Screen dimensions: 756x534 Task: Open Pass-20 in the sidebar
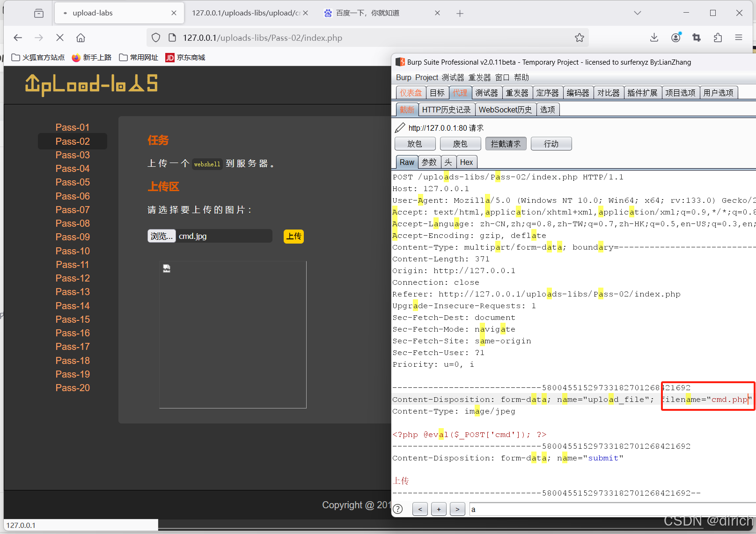[73, 388]
